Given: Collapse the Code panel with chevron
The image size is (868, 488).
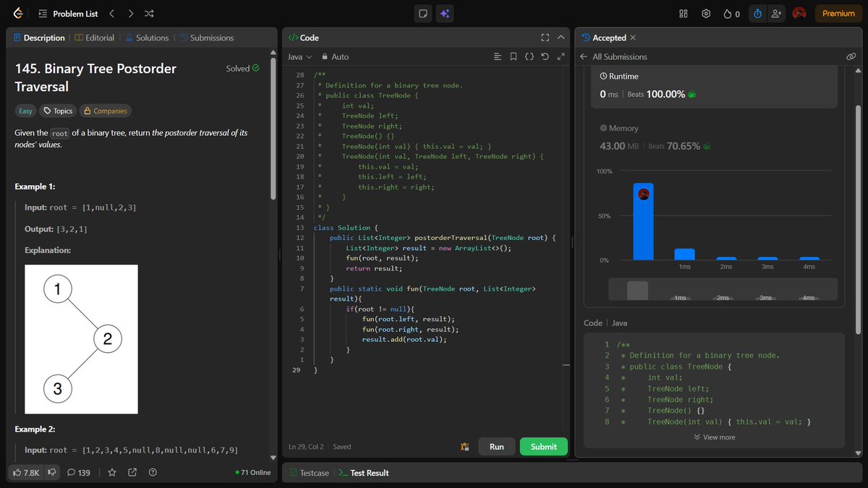Looking at the screenshot, I should pos(561,38).
